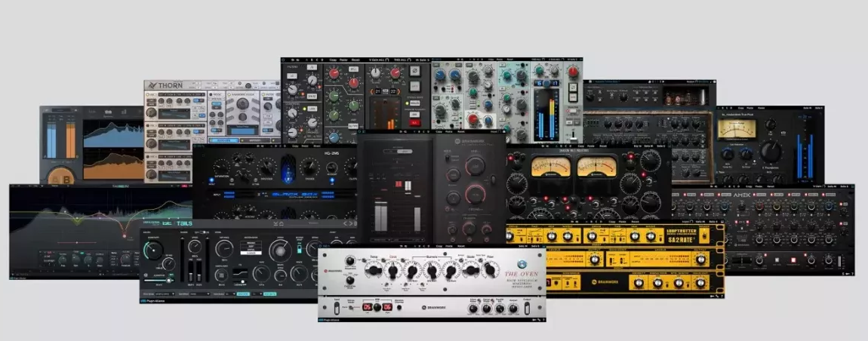Click THD ALL in the first channel strip toolbar
Image resolution: width=868 pixels, height=341 pixels.
click(x=402, y=60)
